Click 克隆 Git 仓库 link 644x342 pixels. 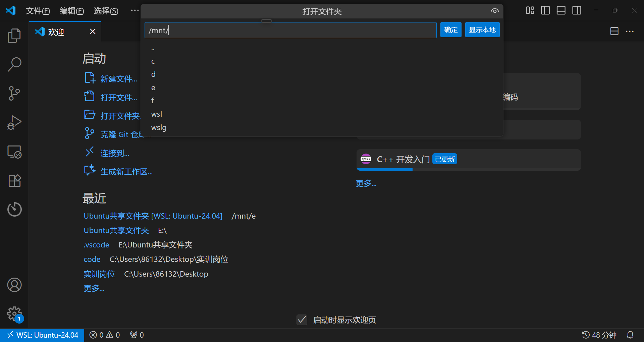[x=121, y=134]
